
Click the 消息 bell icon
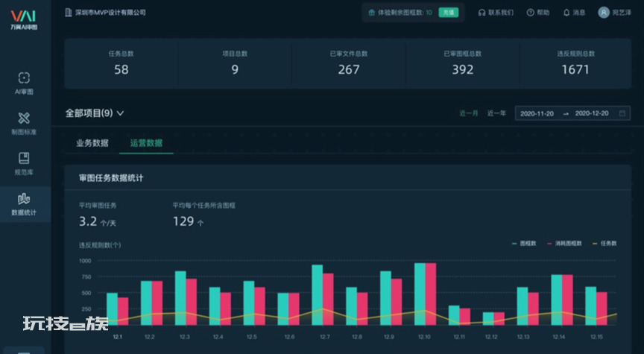(566, 13)
